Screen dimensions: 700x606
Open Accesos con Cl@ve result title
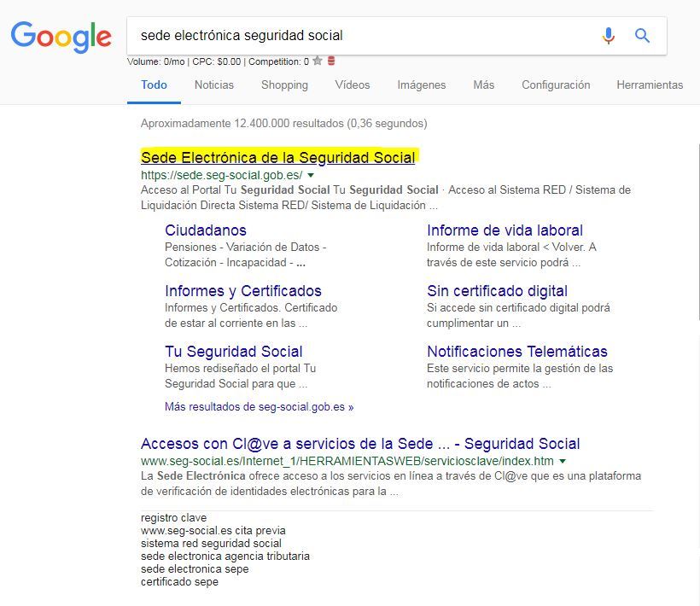(x=360, y=444)
